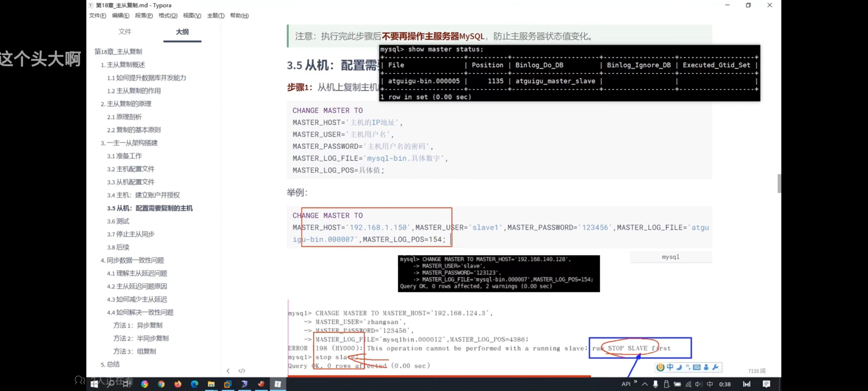Open battery status tray icon

(677, 384)
